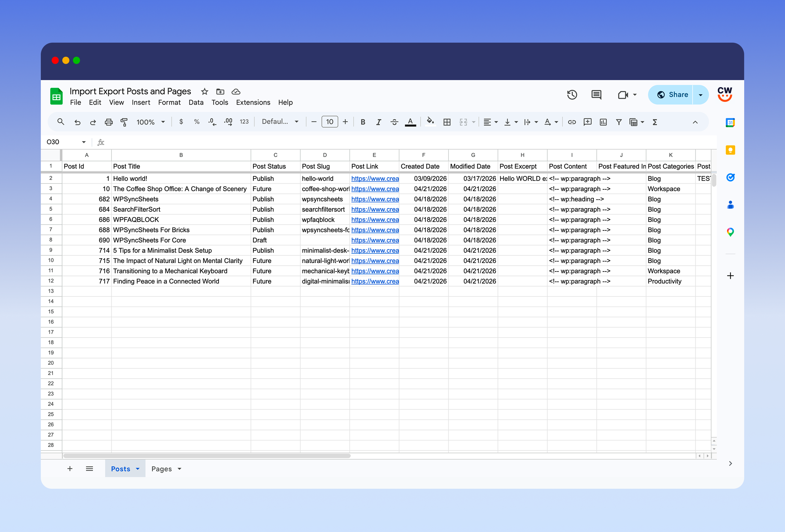Apply currency format with dollar icon

point(181,121)
